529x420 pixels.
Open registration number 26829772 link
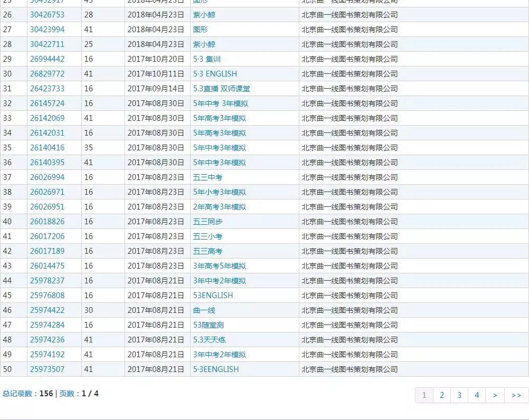pos(47,74)
